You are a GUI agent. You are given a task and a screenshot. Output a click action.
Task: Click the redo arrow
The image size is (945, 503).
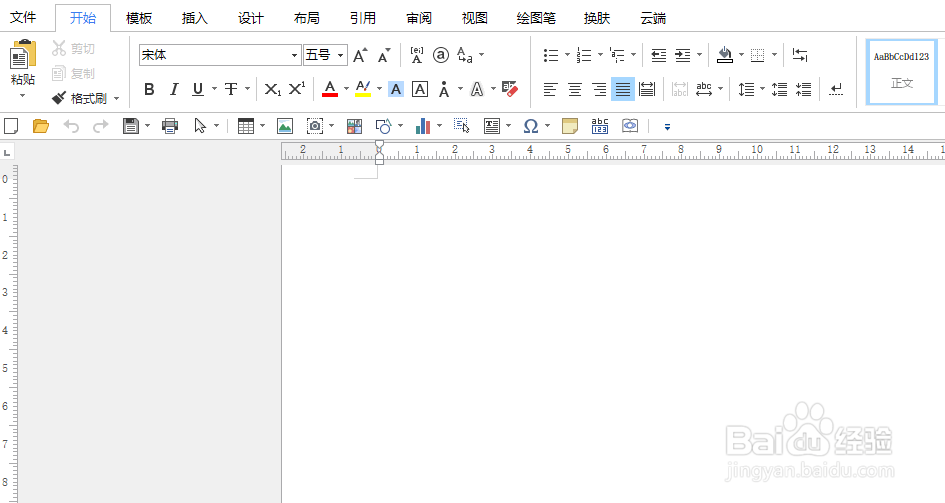point(101,126)
